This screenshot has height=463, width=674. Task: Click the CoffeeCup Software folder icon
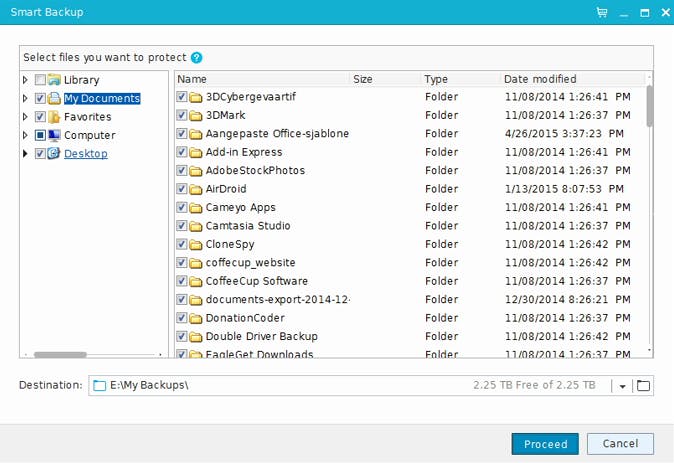(196, 282)
